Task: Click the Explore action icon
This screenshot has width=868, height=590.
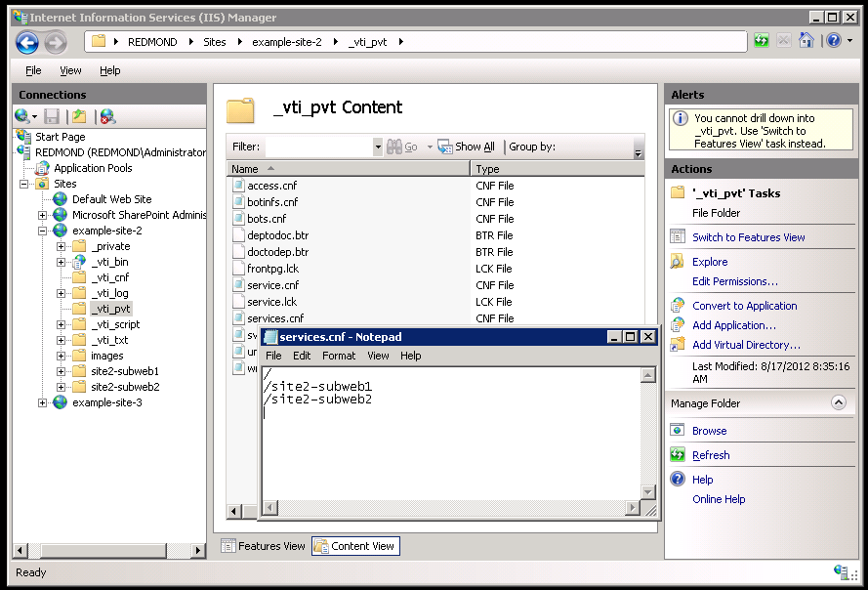Action: (x=678, y=262)
